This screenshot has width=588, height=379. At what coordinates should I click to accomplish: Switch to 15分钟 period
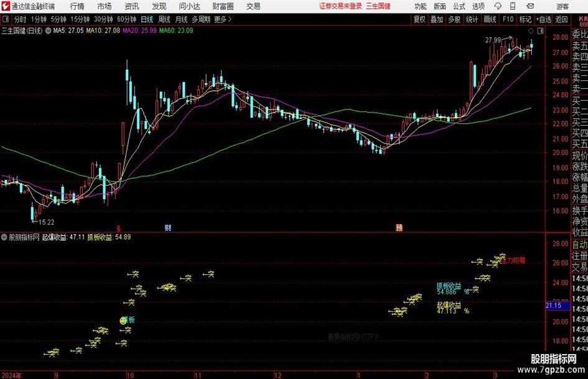coord(80,19)
